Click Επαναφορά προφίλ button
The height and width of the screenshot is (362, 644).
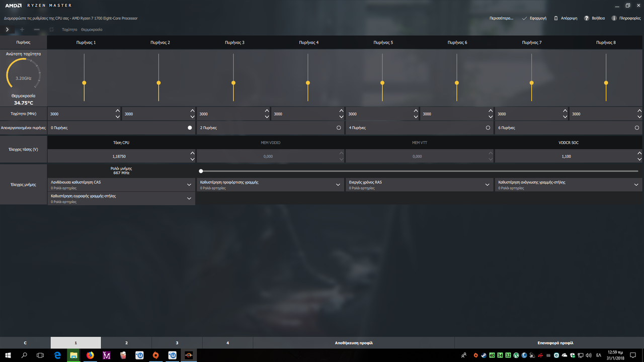tap(555, 343)
